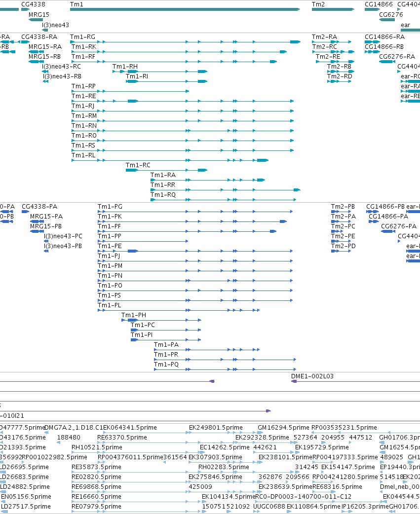Select protein Tm1-PF
Viewport: 420px width, 514px height.
click(x=187, y=231)
